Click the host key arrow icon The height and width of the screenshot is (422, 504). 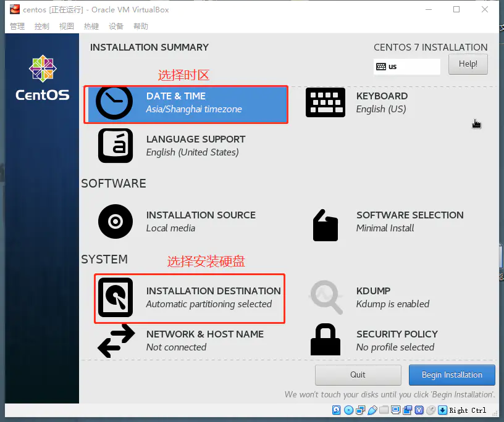[443, 410]
